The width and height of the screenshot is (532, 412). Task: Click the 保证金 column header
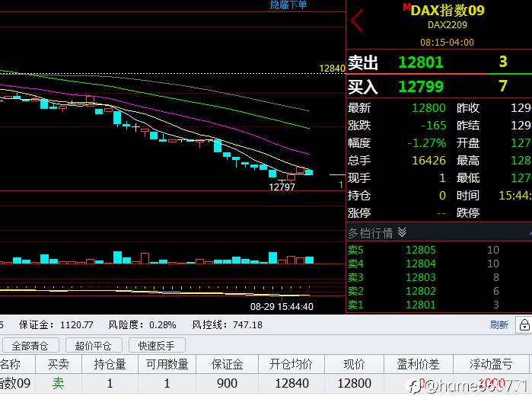[x=228, y=365]
